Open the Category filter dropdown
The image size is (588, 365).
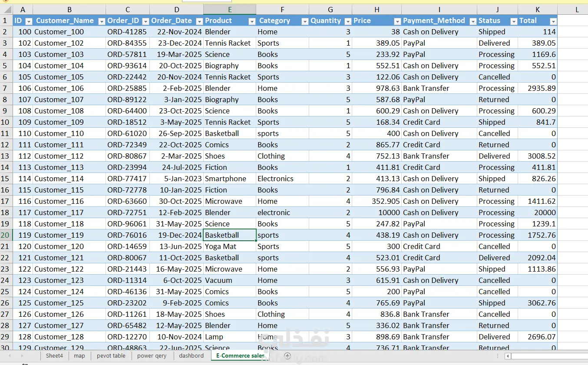[305, 21]
